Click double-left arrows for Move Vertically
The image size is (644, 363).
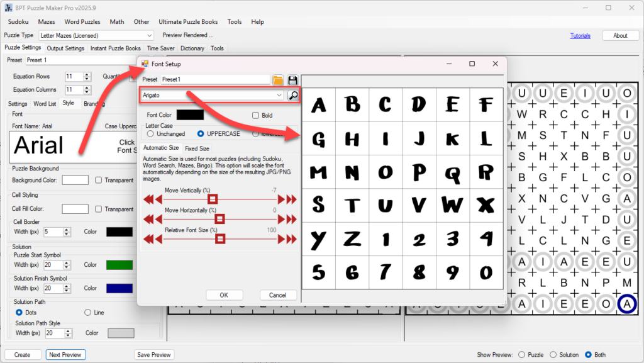coord(148,199)
